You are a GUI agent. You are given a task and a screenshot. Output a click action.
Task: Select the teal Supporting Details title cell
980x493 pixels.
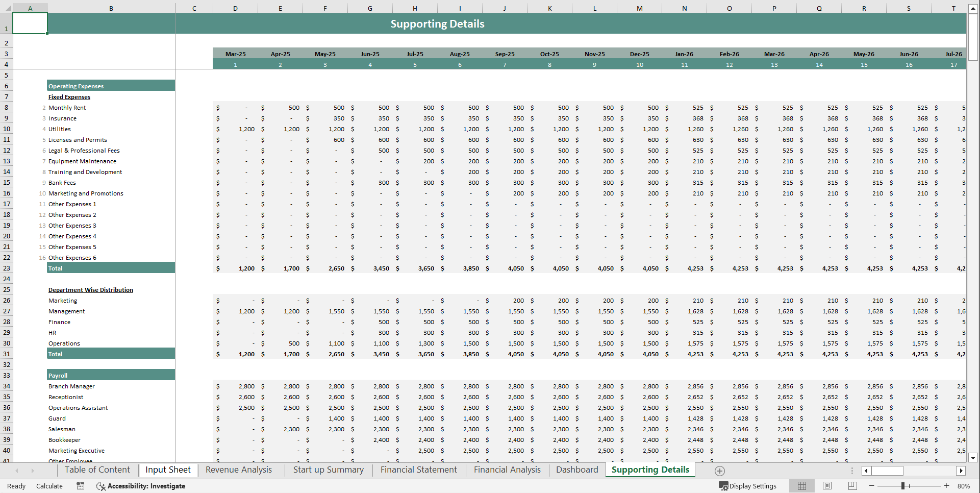(x=437, y=23)
